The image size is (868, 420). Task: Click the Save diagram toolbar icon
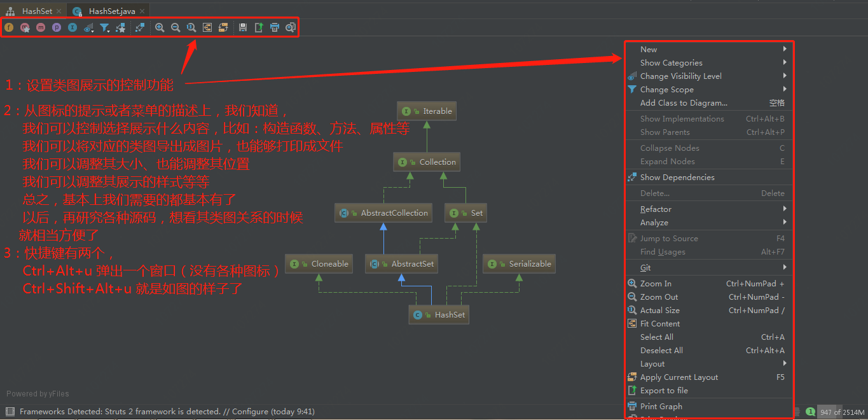coord(243,27)
